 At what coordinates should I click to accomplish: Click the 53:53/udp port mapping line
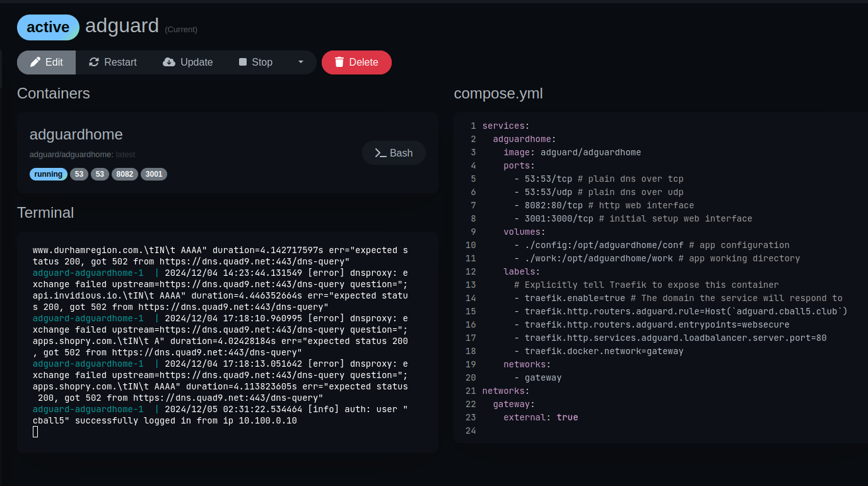point(599,192)
